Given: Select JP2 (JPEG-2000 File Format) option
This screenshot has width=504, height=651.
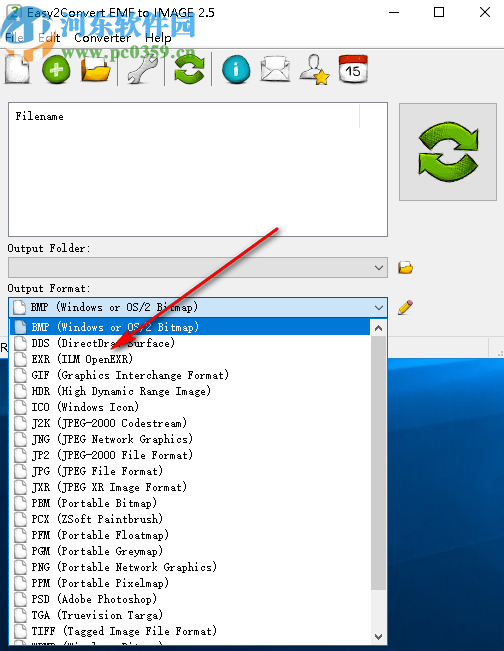Looking at the screenshot, I should tap(190, 455).
